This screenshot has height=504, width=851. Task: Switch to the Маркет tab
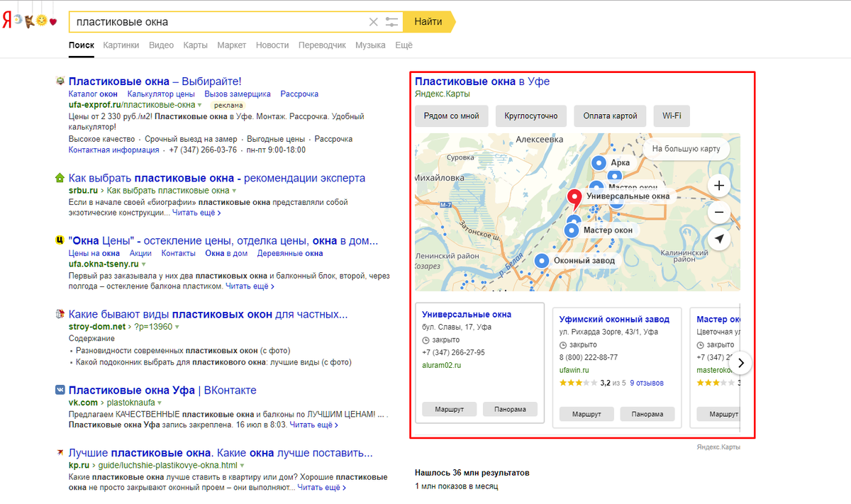(232, 45)
